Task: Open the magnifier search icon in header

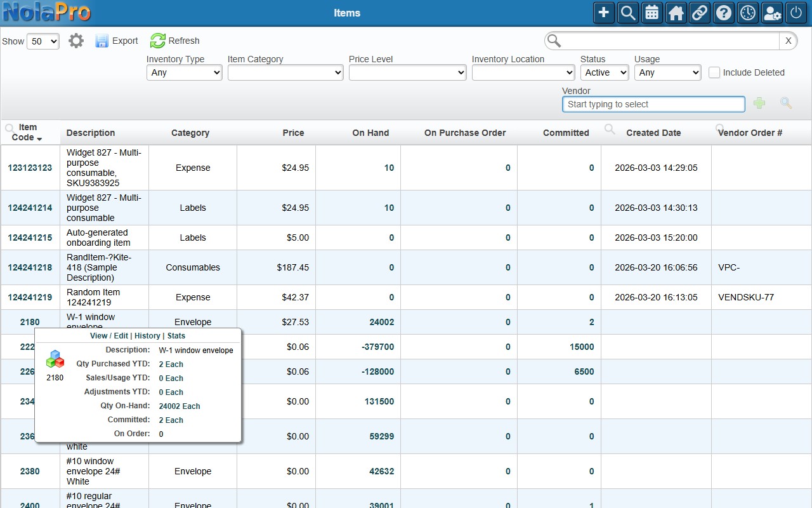Action: coord(628,13)
